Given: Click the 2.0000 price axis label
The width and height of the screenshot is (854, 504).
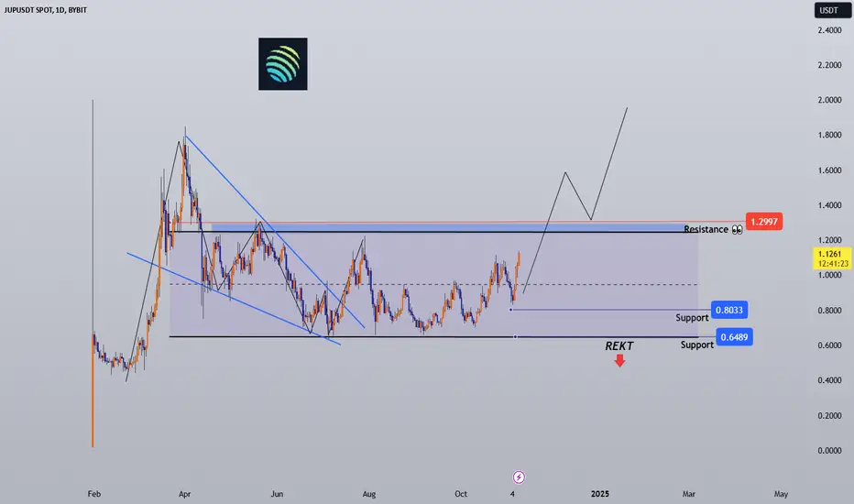Looking at the screenshot, I should pos(829,100).
